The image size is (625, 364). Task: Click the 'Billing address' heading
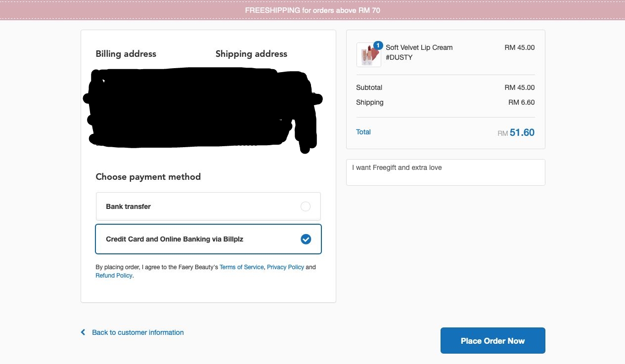point(126,54)
